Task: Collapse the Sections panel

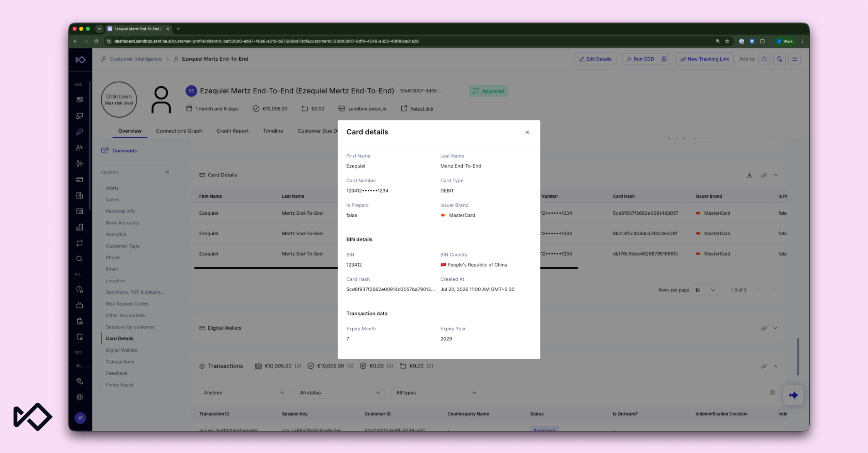Action: 167,172
